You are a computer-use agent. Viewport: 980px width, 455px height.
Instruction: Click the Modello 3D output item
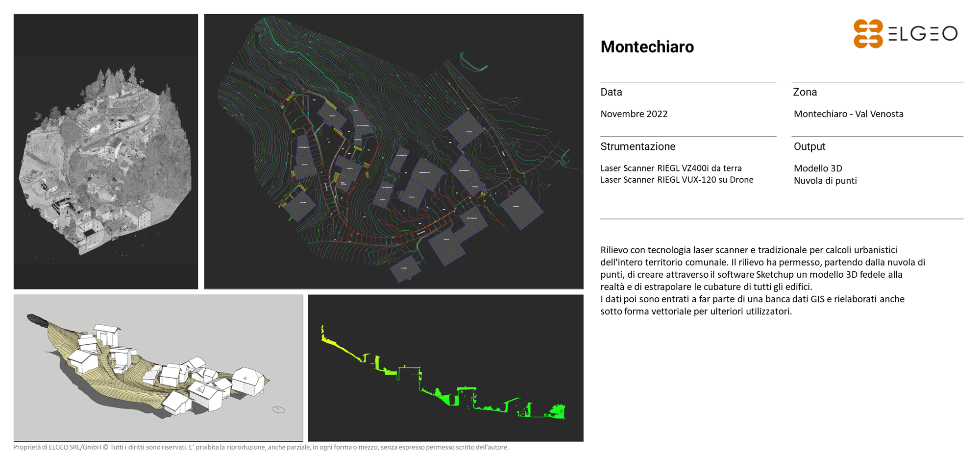tap(818, 168)
